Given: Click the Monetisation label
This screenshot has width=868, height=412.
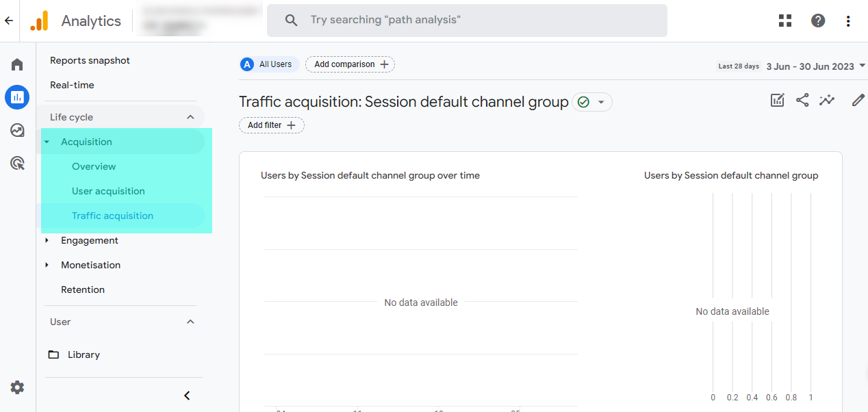Looking at the screenshot, I should tap(90, 265).
